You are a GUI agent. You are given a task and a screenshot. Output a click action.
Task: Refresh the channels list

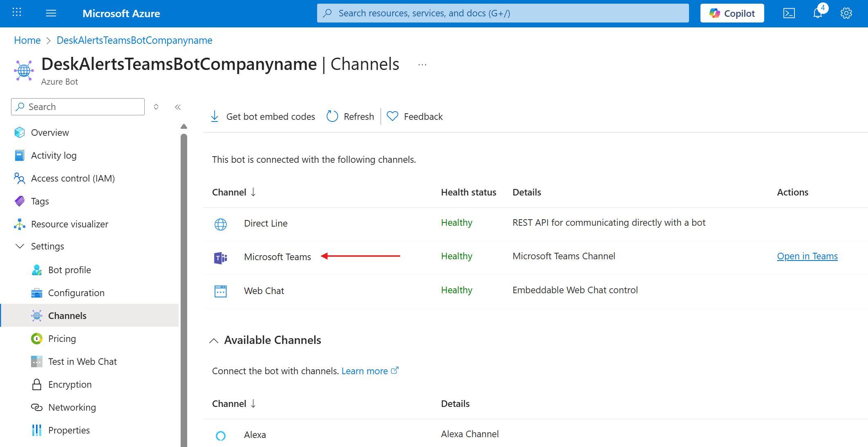pyautogui.click(x=350, y=116)
